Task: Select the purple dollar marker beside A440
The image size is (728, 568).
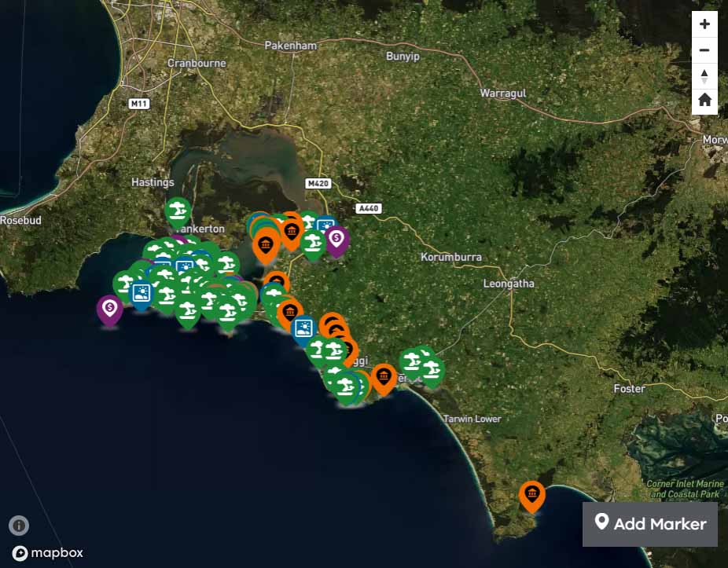Action: pos(337,241)
